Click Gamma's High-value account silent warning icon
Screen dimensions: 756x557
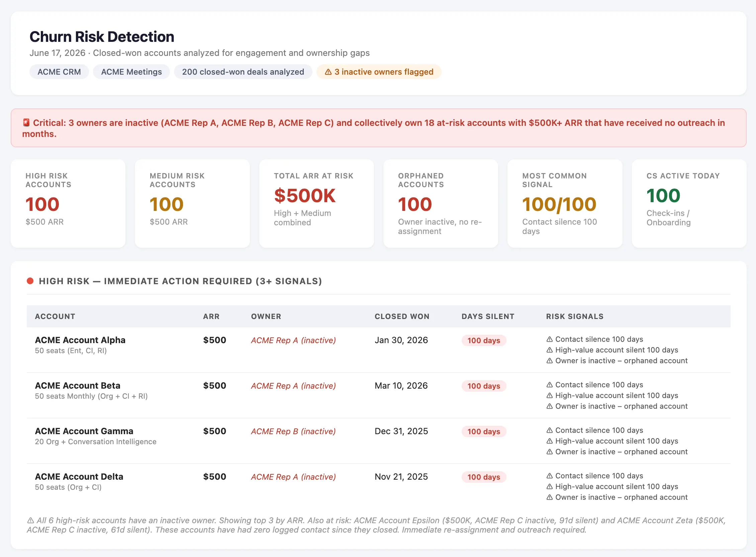click(550, 441)
